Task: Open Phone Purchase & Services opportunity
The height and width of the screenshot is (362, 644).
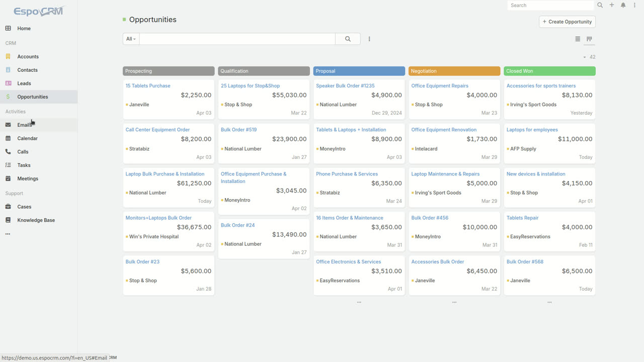Action: 347,174
